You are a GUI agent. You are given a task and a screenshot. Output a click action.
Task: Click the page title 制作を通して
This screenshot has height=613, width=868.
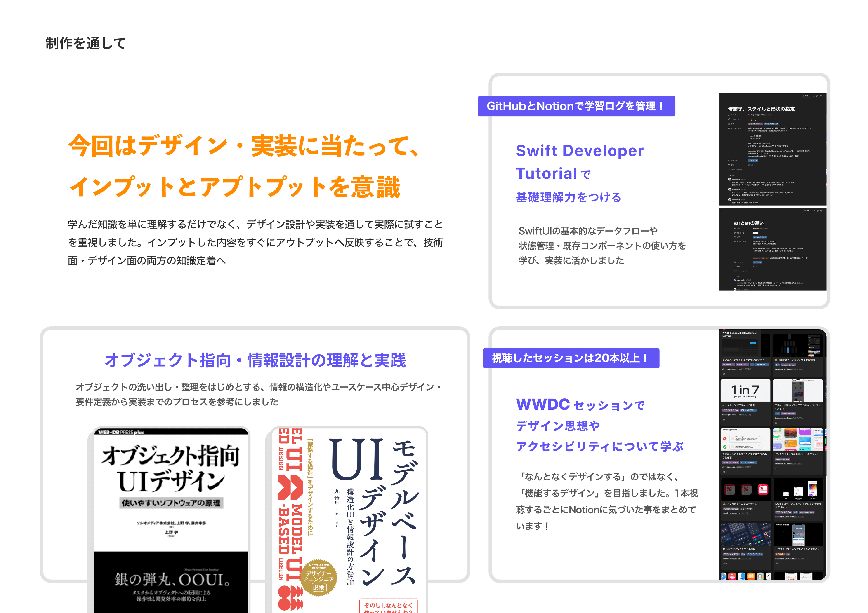(x=85, y=43)
